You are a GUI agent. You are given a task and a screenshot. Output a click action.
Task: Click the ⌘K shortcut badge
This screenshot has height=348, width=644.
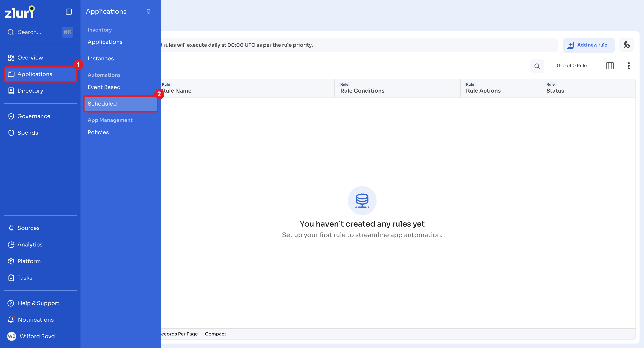[x=67, y=32]
